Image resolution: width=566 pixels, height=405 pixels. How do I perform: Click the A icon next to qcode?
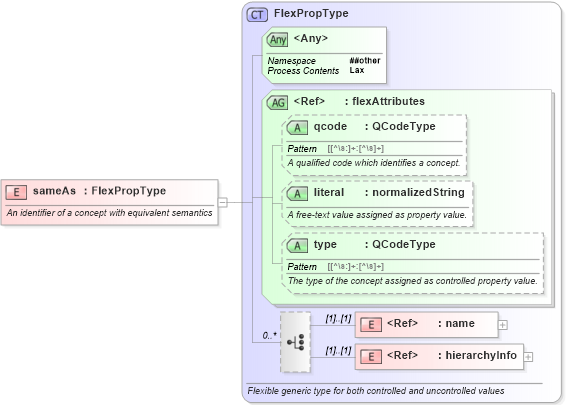[x=297, y=127]
